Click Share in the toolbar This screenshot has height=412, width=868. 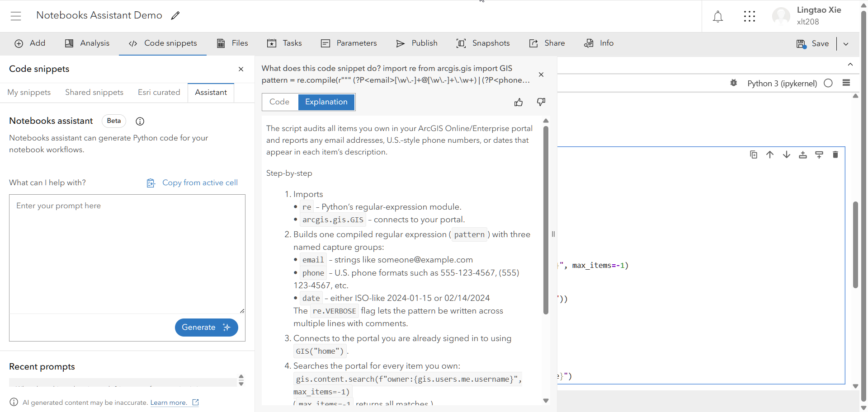pyautogui.click(x=547, y=43)
